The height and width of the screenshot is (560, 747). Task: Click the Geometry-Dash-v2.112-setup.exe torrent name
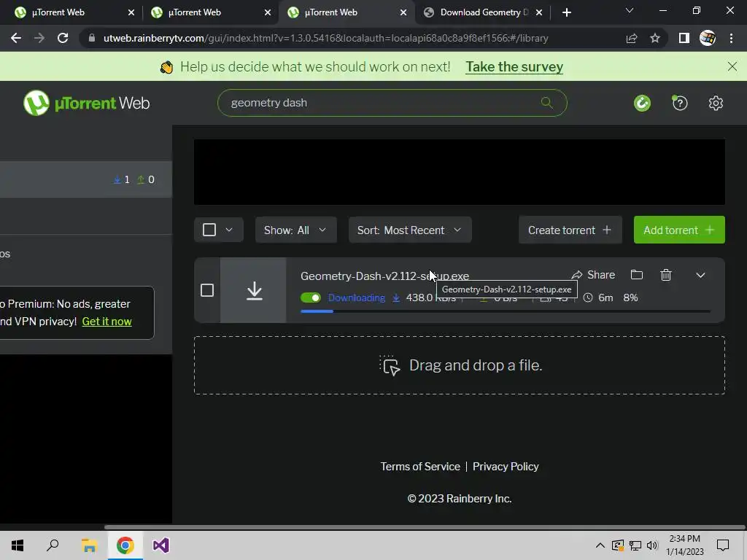pyautogui.click(x=384, y=276)
